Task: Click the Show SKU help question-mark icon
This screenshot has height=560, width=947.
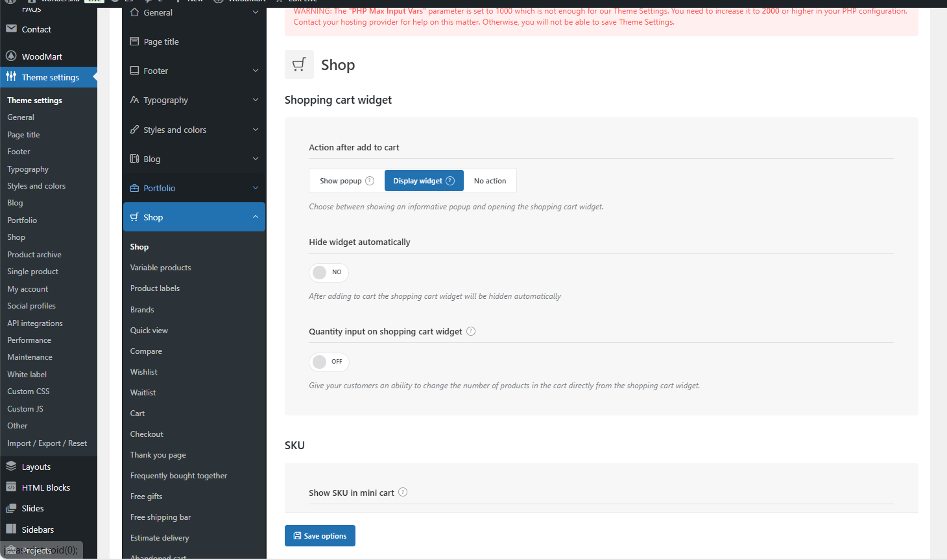Action: (x=403, y=492)
